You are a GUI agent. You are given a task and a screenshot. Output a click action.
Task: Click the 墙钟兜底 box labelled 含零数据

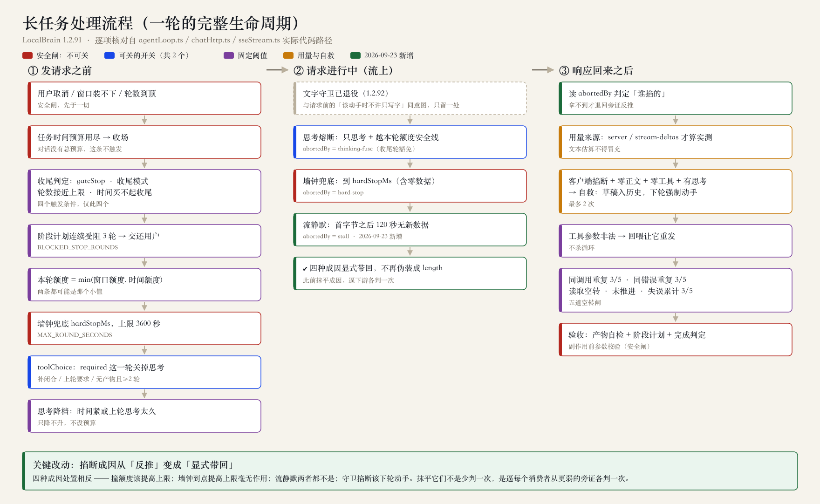pyautogui.click(x=410, y=186)
